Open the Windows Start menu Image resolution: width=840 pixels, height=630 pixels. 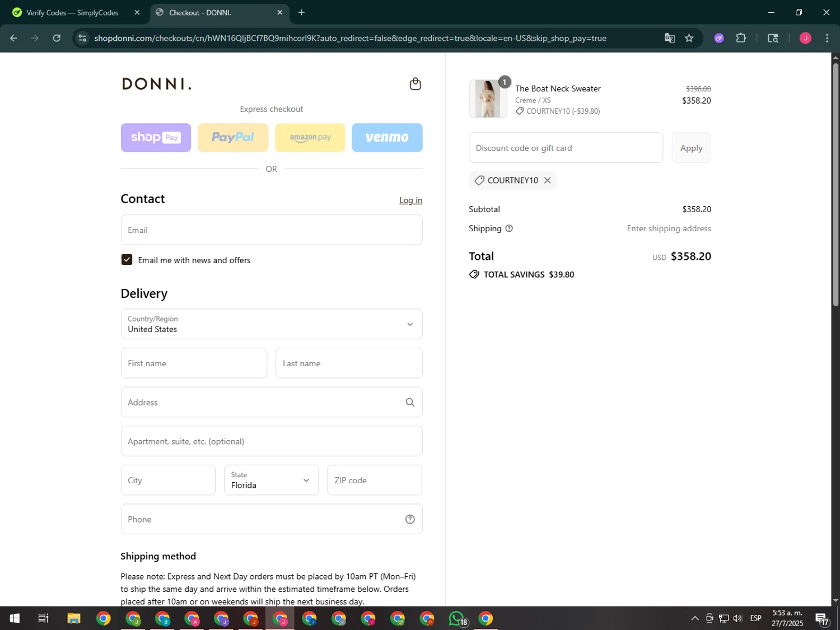15,618
